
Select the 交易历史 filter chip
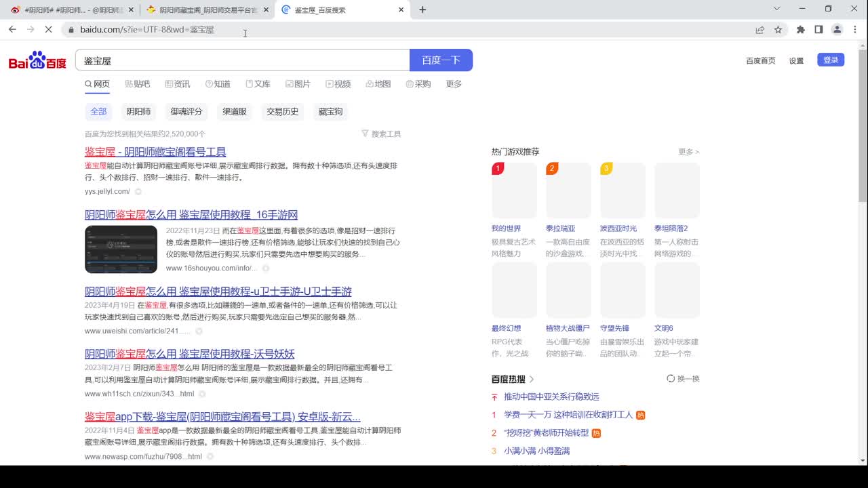(282, 112)
